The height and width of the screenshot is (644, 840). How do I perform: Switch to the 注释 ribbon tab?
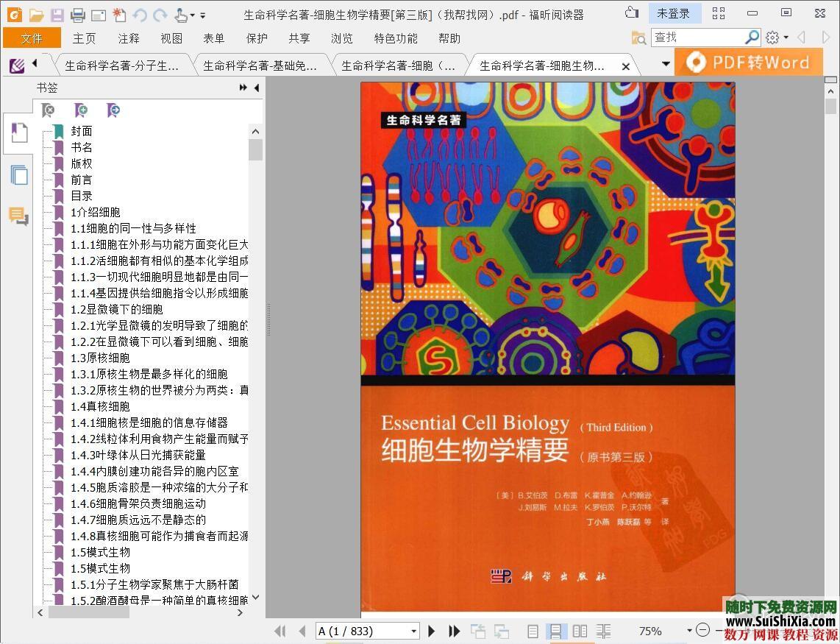pos(127,38)
